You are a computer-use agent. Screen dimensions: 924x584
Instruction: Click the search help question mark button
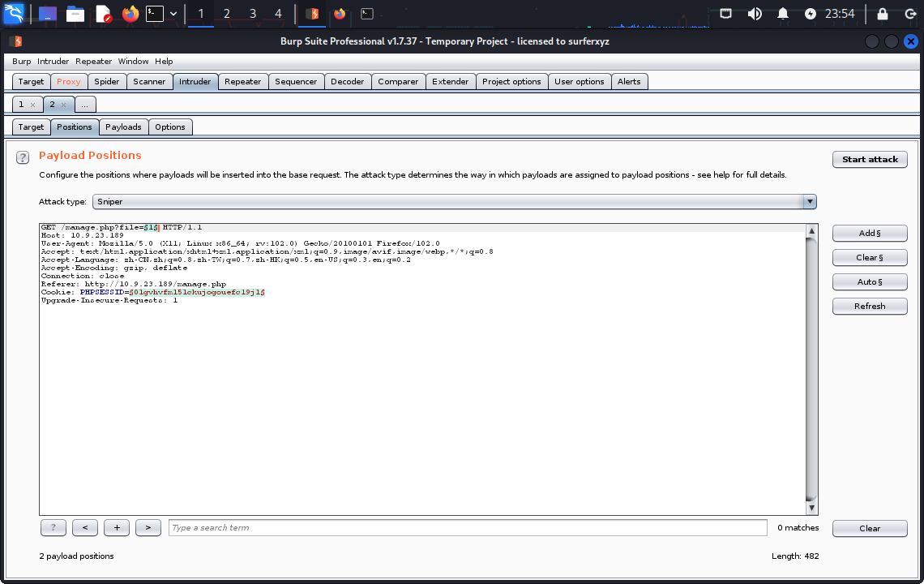tap(53, 527)
